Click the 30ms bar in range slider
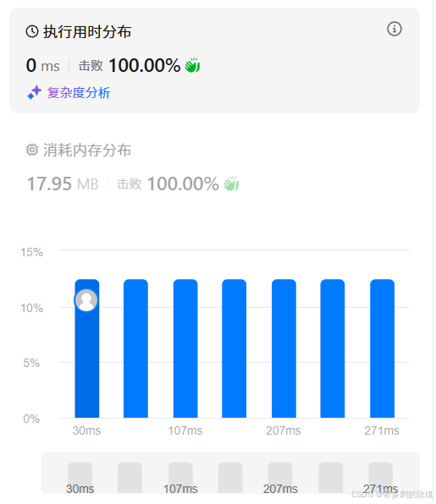436x504 pixels. click(80, 478)
